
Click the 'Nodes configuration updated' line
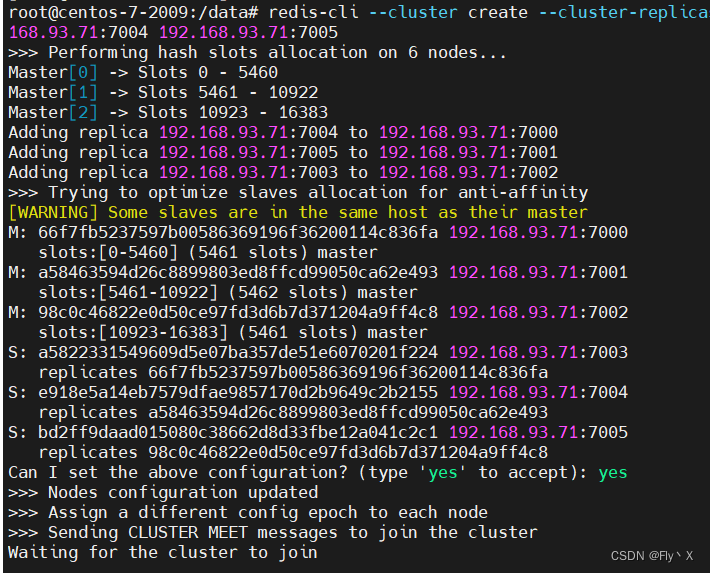point(163,492)
